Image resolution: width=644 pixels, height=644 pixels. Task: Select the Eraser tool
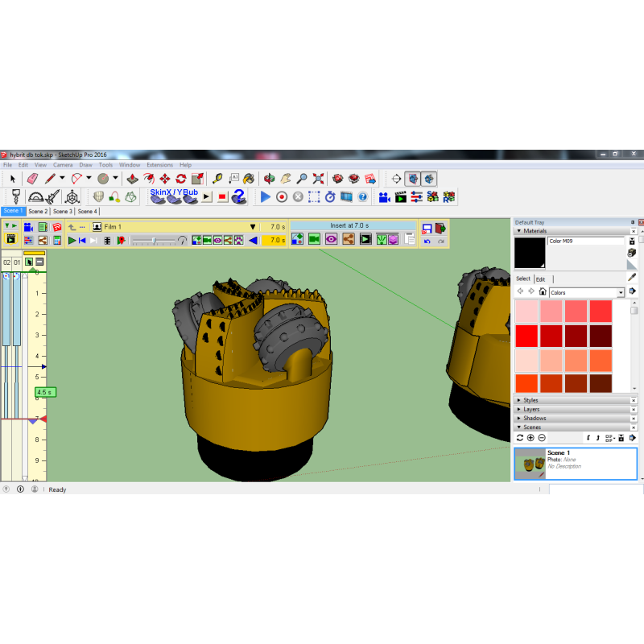point(32,179)
